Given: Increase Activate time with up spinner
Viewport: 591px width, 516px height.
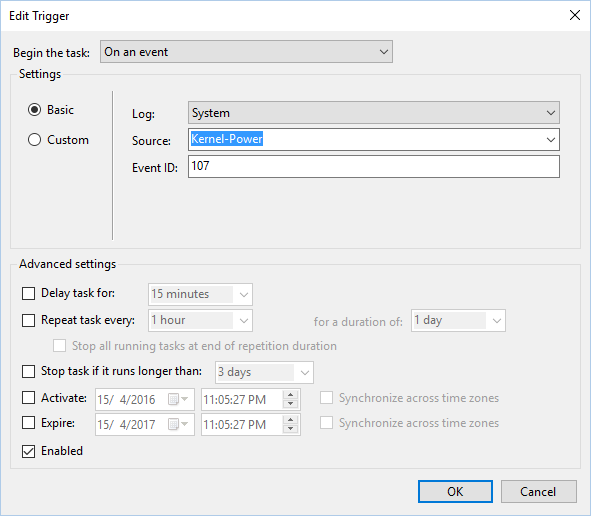Looking at the screenshot, I should tap(290, 395).
